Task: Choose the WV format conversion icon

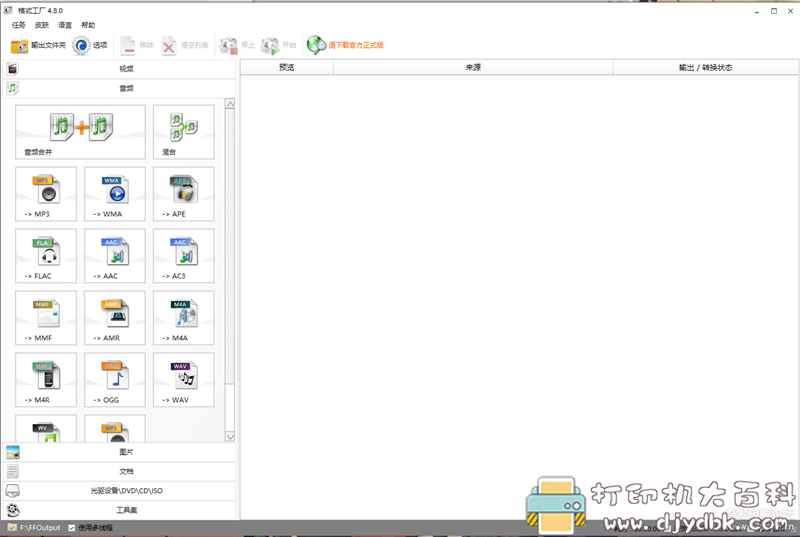Action: pyautogui.click(x=46, y=428)
